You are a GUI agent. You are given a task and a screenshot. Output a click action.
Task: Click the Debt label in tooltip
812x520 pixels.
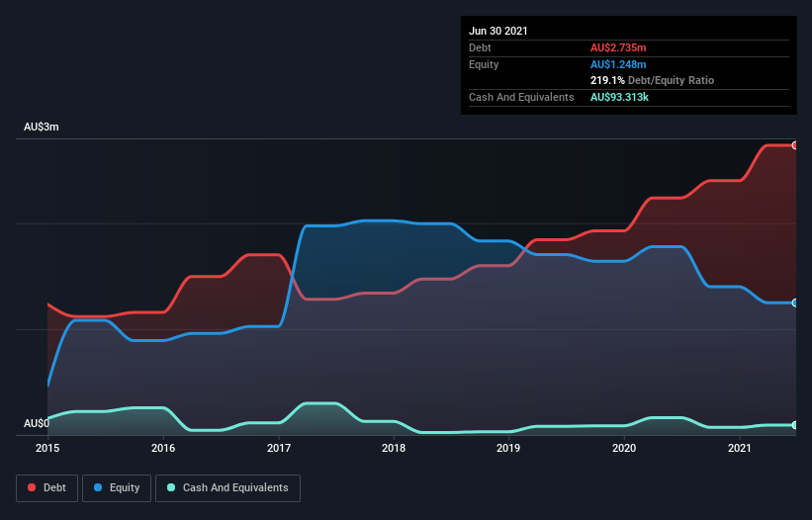480,47
